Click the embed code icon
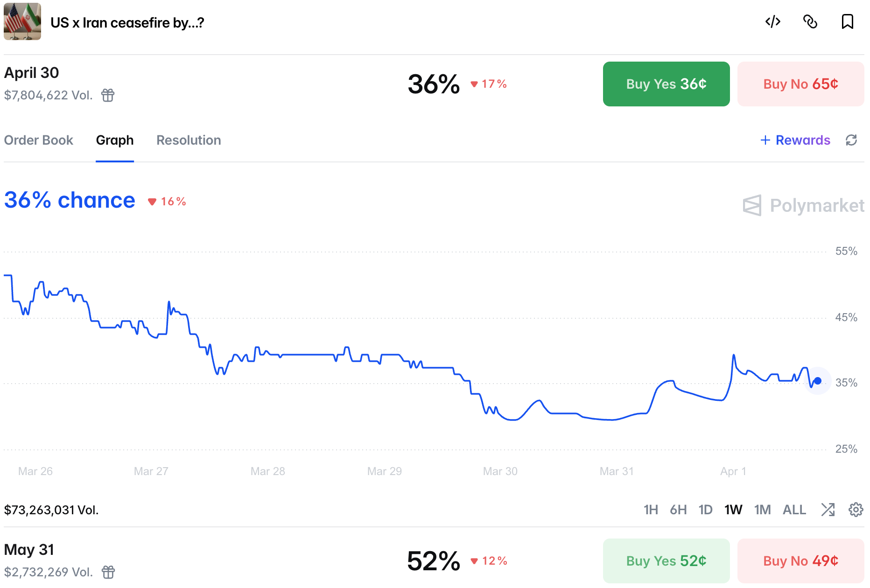 [773, 22]
